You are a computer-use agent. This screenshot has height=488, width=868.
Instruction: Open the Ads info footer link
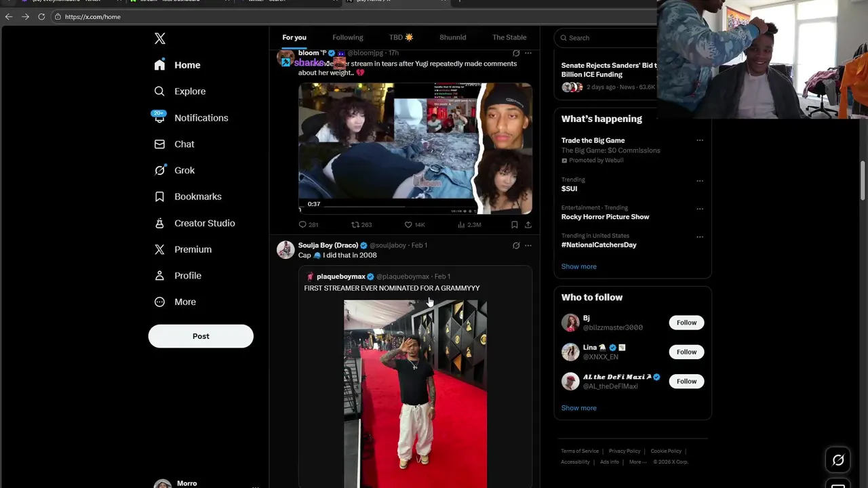[x=610, y=462]
